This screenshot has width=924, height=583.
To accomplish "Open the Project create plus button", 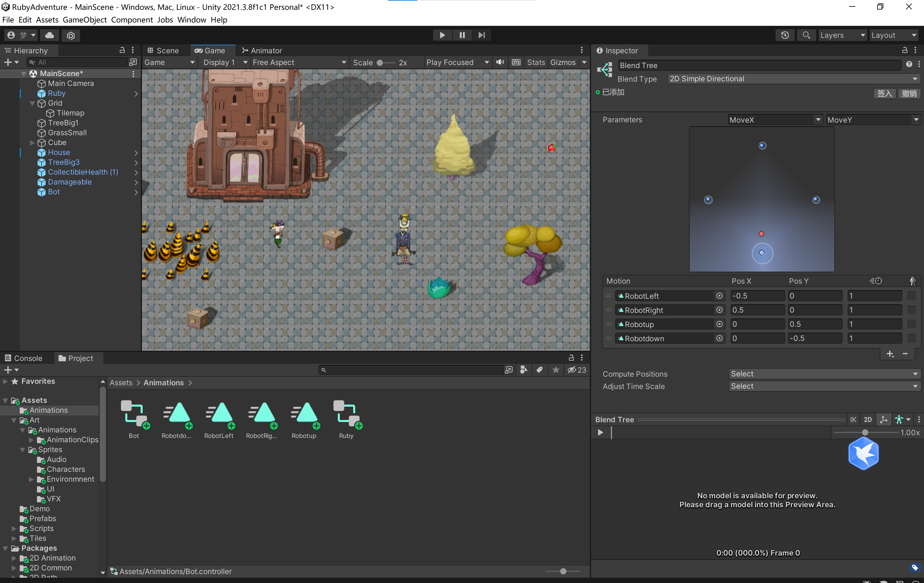I will tap(11, 370).
